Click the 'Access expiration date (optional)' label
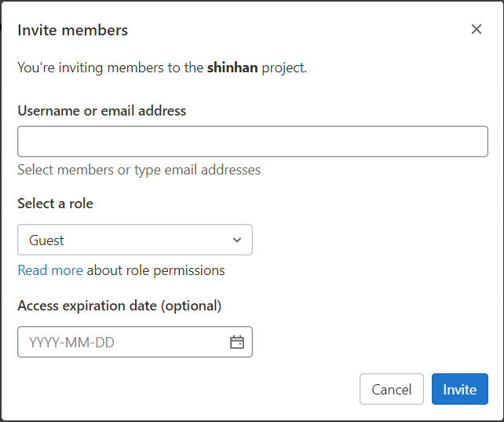 point(119,306)
